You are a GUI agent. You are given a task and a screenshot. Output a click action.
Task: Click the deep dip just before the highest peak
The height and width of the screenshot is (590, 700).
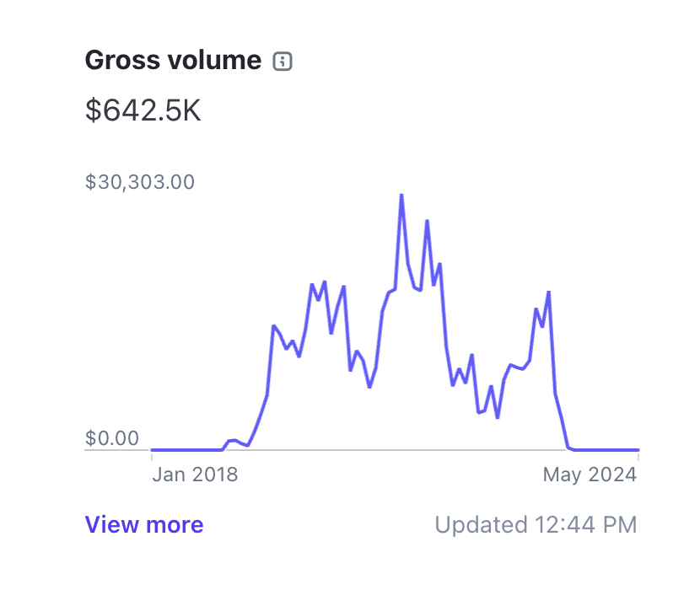369,387
